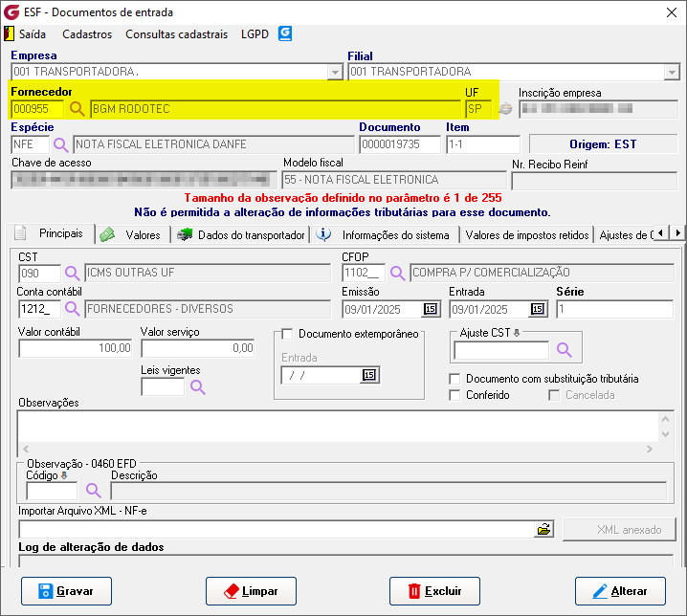The width and height of the screenshot is (687, 616).
Task: Click Importar Arquivo XML path field
Action: (277, 529)
